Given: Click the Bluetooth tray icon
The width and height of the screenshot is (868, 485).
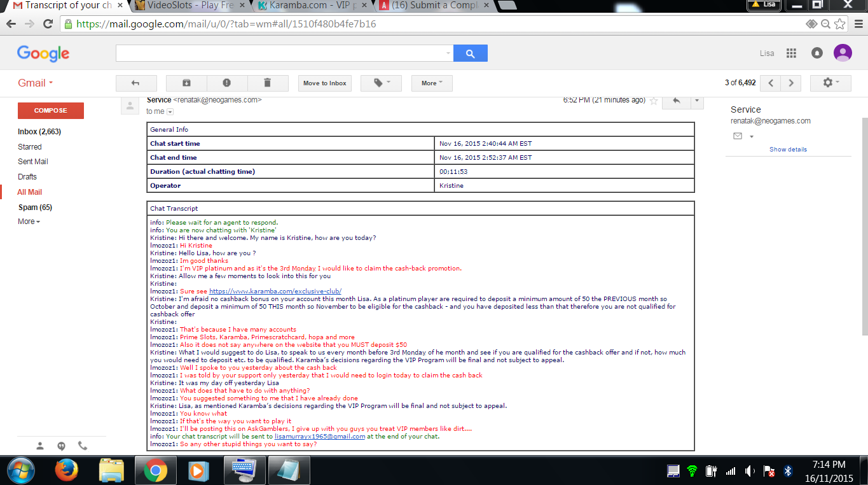Looking at the screenshot, I should click(x=787, y=472).
